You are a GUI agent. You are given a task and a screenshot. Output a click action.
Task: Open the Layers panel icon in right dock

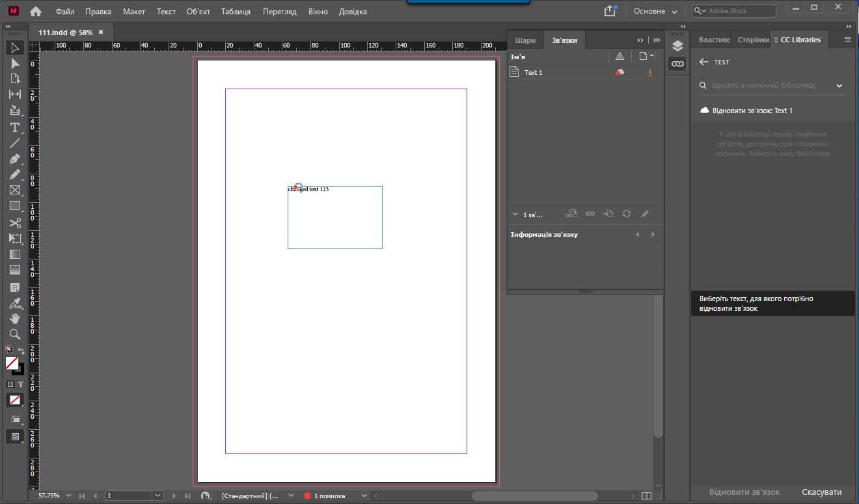pos(677,47)
